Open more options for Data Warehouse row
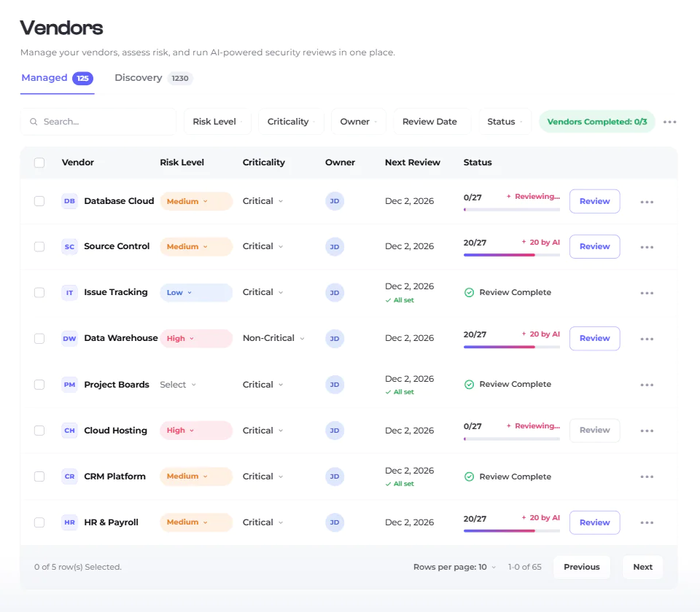Viewport: 700px width, 612px height. tap(647, 339)
